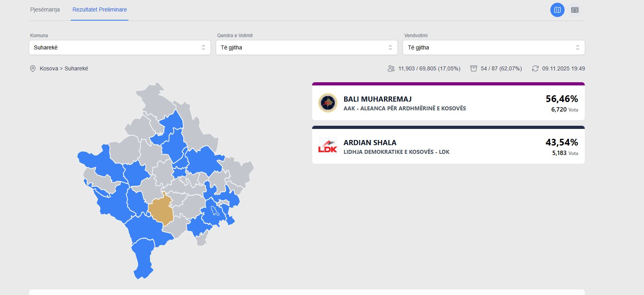Click the location pin icon
The image size is (644, 295).
coord(33,69)
